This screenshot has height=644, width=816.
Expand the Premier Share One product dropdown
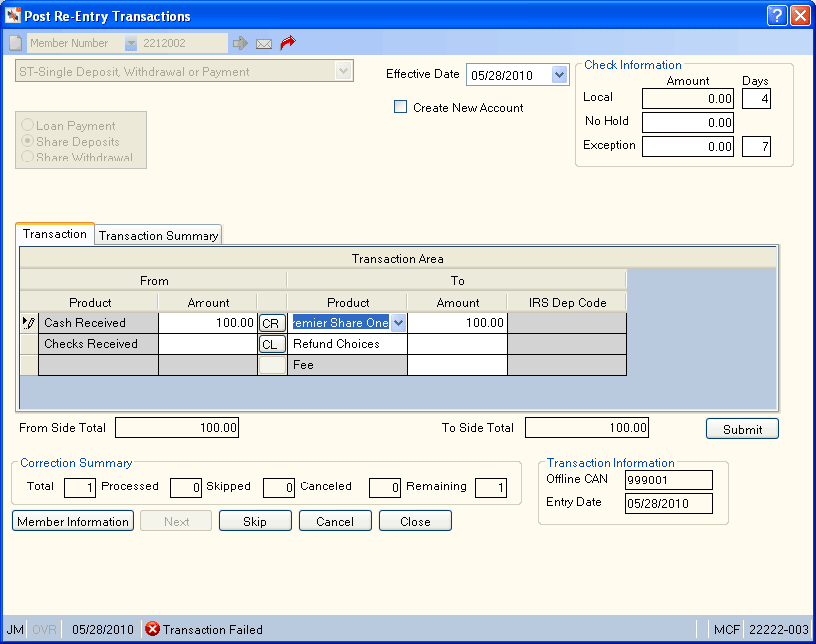[x=398, y=323]
